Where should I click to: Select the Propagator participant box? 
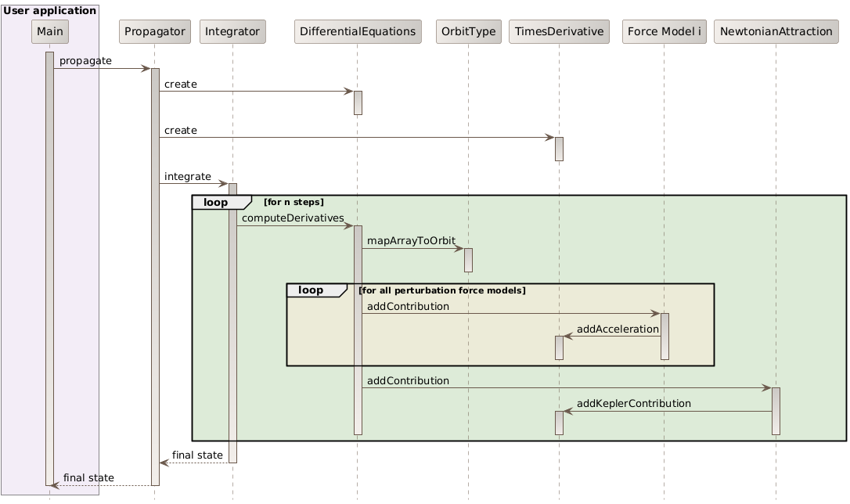pyautogui.click(x=154, y=31)
